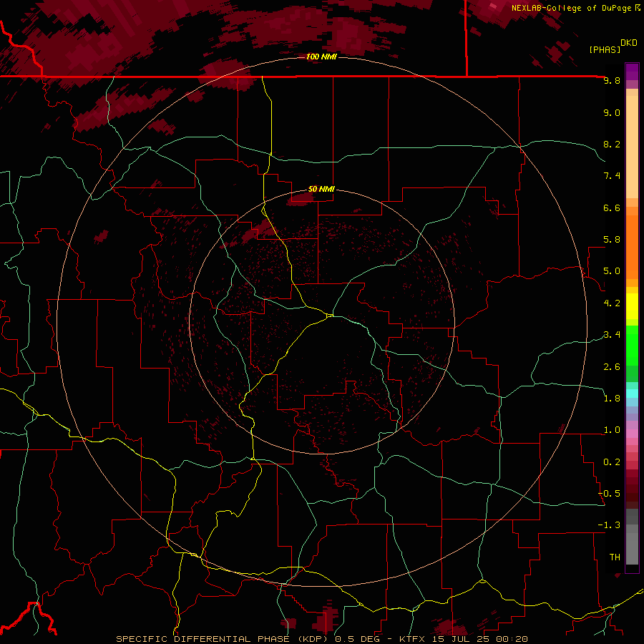Click the 9.8 color scale value

612,80
